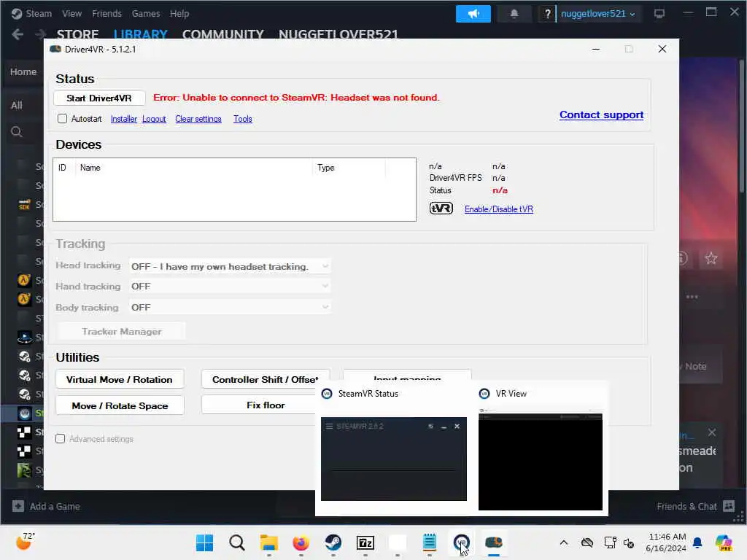Click the library search magnifier in Steam
747x560 pixels.
coord(17,132)
